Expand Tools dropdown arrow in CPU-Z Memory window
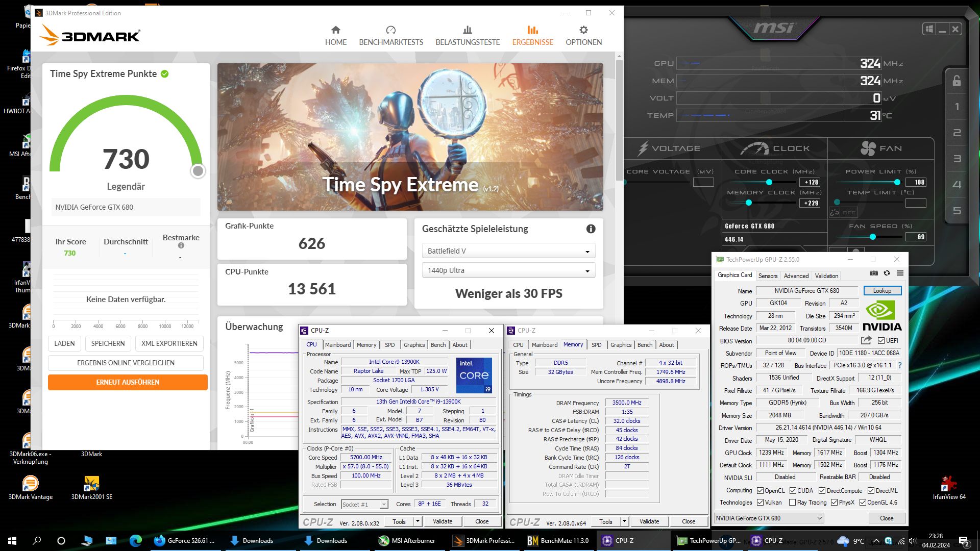This screenshot has width=980, height=551. pos(624,521)
